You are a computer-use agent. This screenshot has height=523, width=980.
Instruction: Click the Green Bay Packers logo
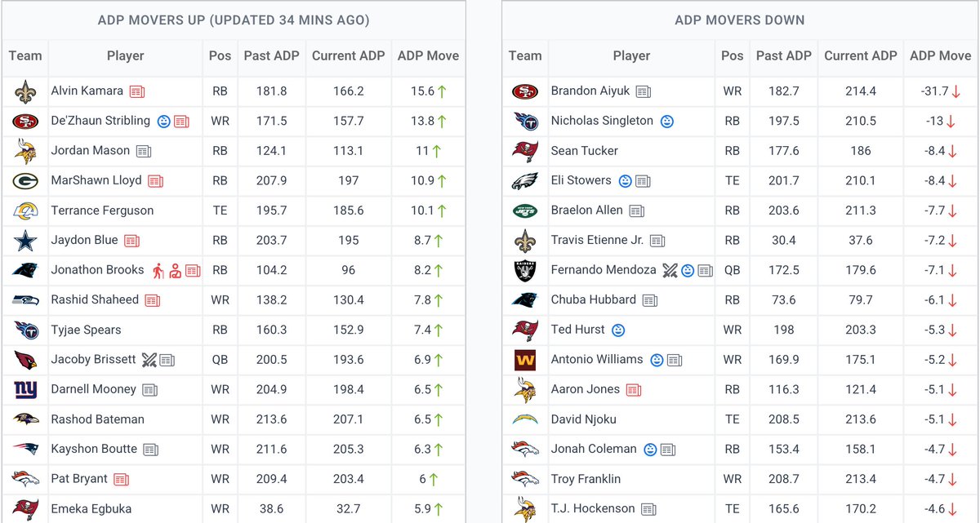[25, 180]
